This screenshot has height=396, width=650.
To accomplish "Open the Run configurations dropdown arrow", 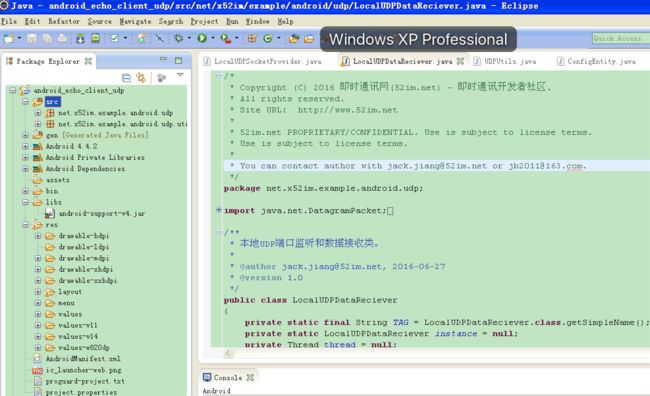I will (213, 39).
